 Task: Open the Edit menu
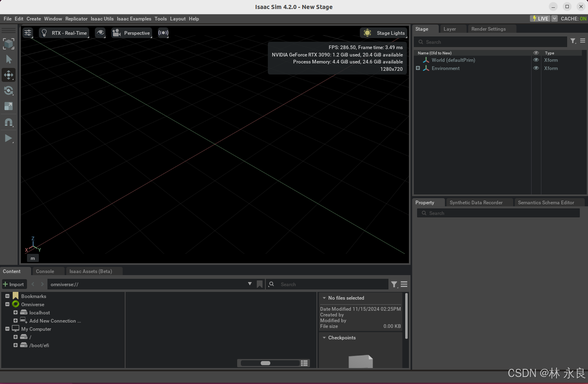click(x=19, y=19)
